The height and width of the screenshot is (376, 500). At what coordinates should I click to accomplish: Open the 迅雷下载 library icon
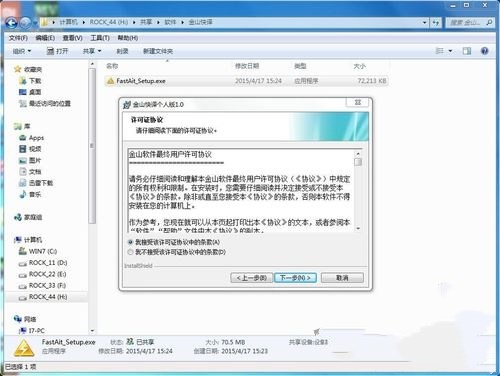(x=23, y=183)
